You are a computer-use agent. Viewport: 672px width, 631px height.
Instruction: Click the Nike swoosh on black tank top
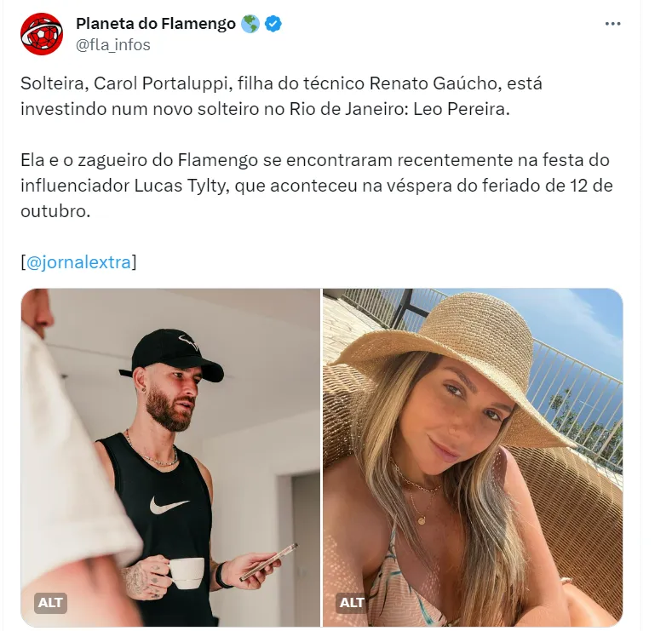168,506
